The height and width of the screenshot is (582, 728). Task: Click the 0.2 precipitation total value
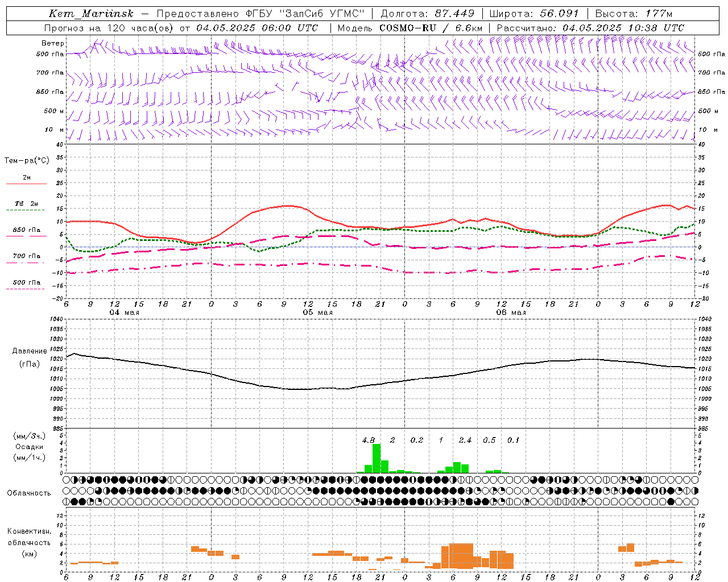pos(417,440)
